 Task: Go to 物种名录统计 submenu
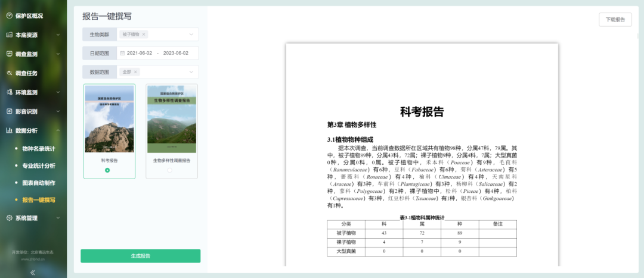pyautogui.click(x=39, y=149)
